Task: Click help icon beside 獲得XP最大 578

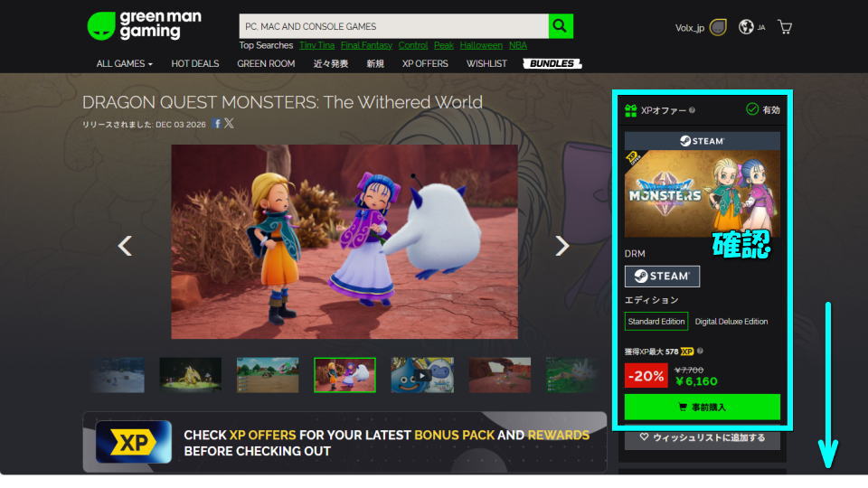Action: pyautogui.click(x=700, y=351)
